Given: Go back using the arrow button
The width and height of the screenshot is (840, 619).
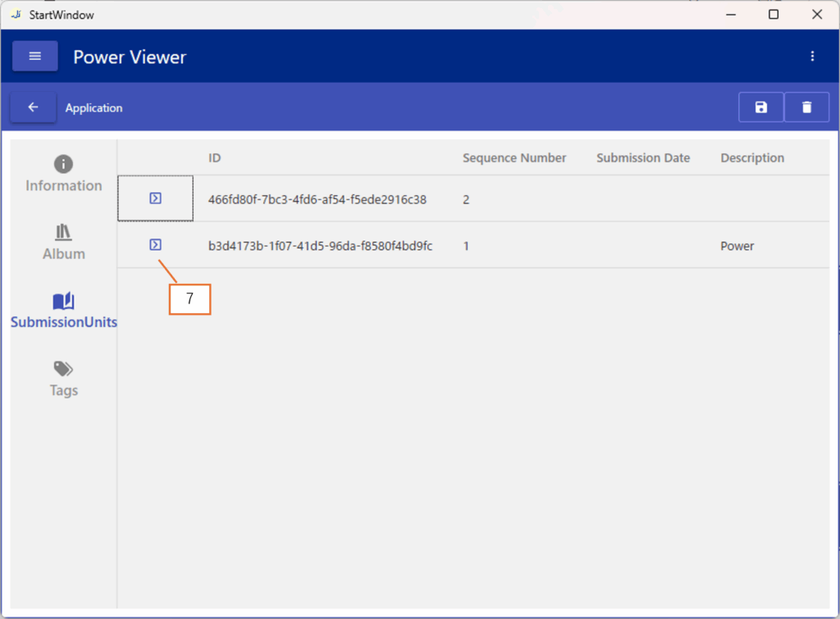Looking at the screenshot, I should pos(33,107).
